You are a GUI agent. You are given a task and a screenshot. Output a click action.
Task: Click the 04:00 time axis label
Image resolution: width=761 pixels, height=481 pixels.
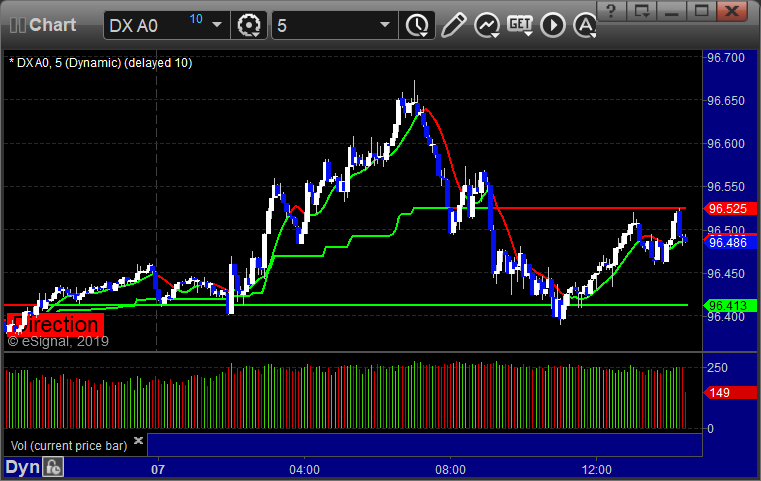coord(304,470)
